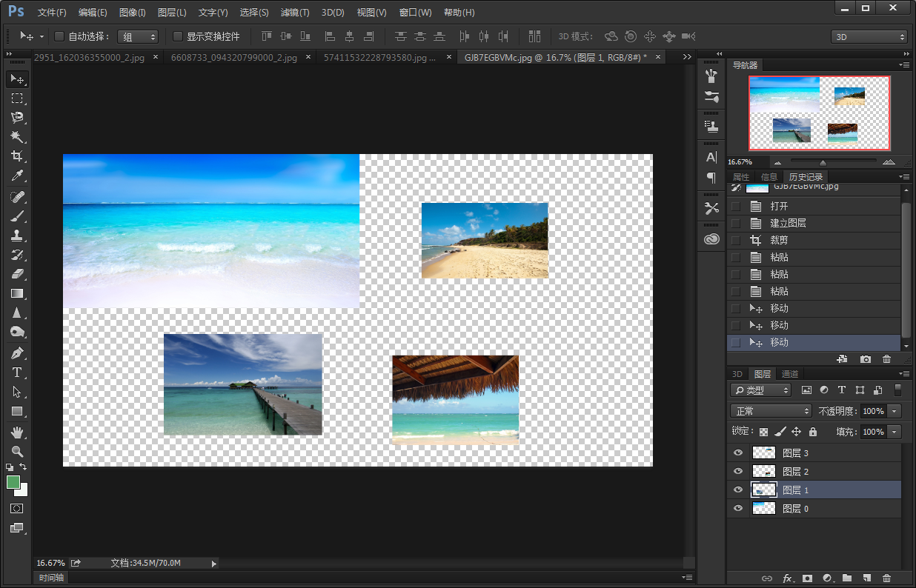The height and width of the screenshot is (588, 916).
Task: Click the delete layer trash icon
Action: [x=886, y=578]
